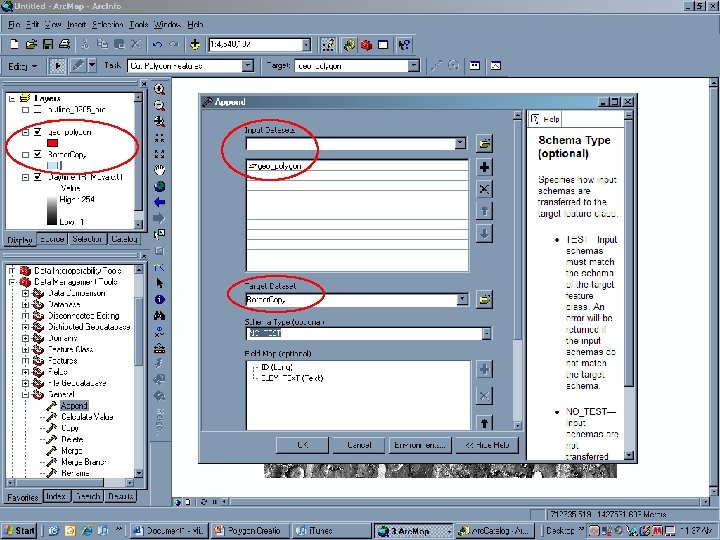The width and height of the screenshot is (720, 540).
Task: Browse for Input Datasets folder icon
Action: (x=484, y=144)
